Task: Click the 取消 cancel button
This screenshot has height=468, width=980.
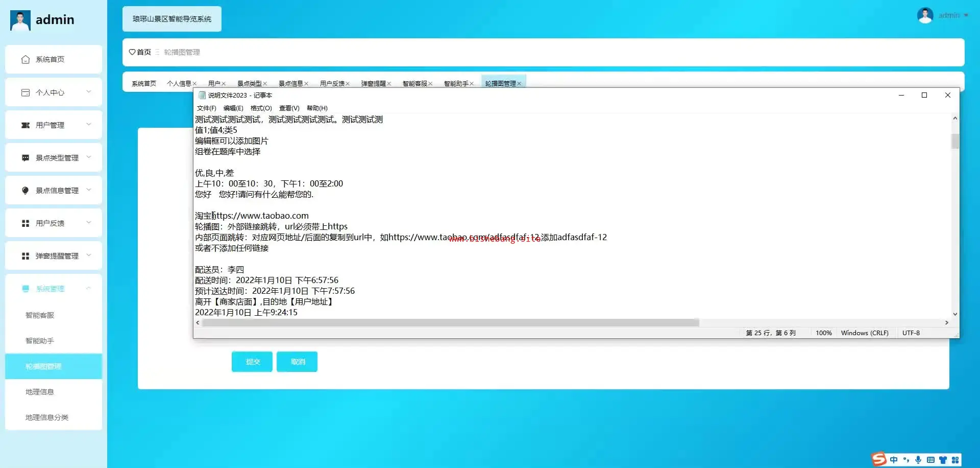Action: coord(297,362)
